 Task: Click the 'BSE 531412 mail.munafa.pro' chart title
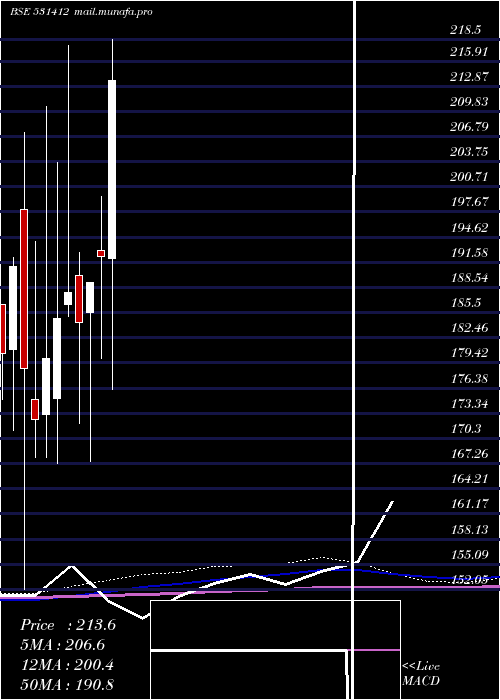pos(81,12)
